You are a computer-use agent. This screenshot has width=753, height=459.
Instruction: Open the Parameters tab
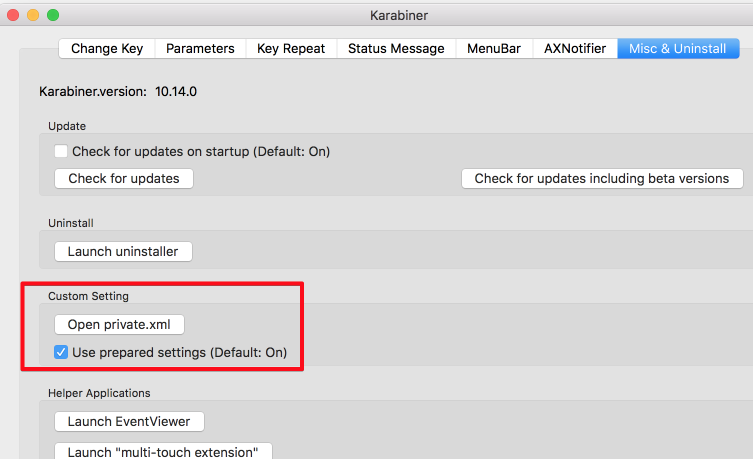point(200,48)
